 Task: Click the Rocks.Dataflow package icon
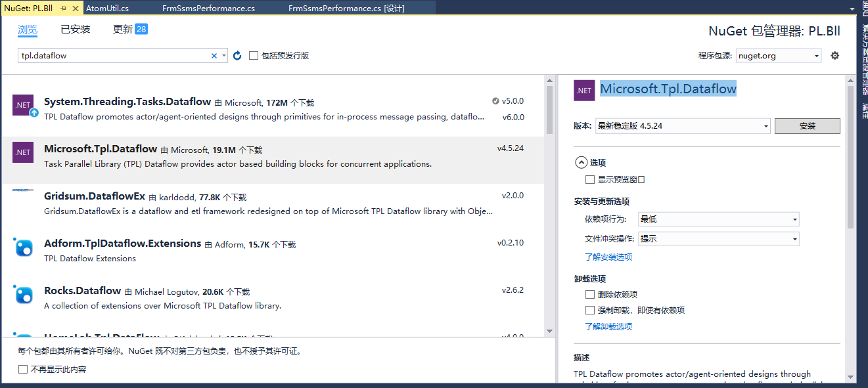click(x=23, y=294)
